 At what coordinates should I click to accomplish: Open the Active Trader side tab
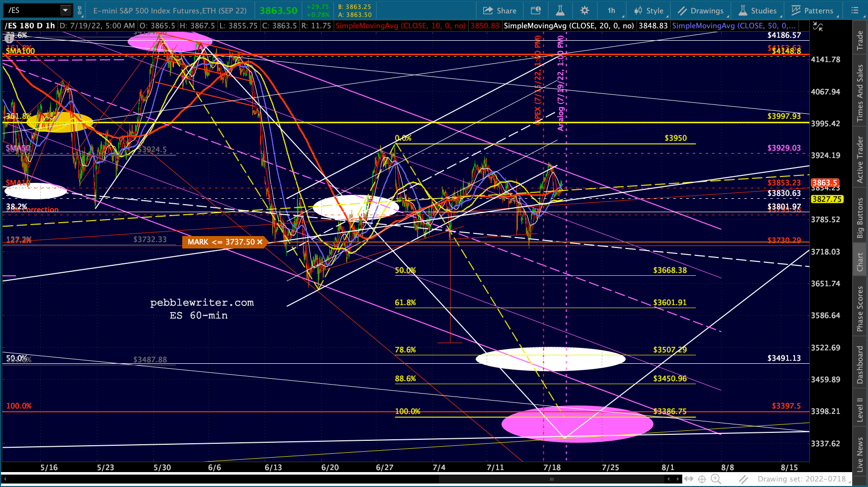(860, 160)
